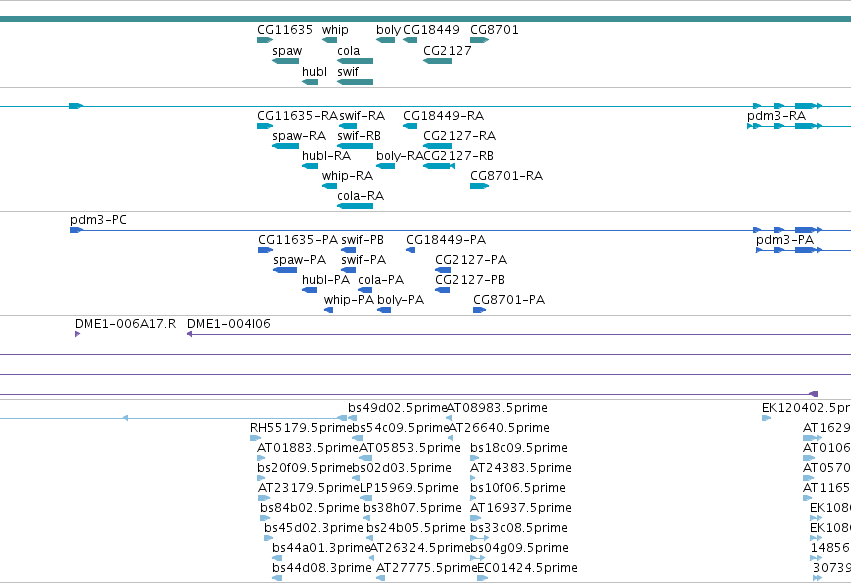Select the swif-PB protein label

tap(363, 240)
